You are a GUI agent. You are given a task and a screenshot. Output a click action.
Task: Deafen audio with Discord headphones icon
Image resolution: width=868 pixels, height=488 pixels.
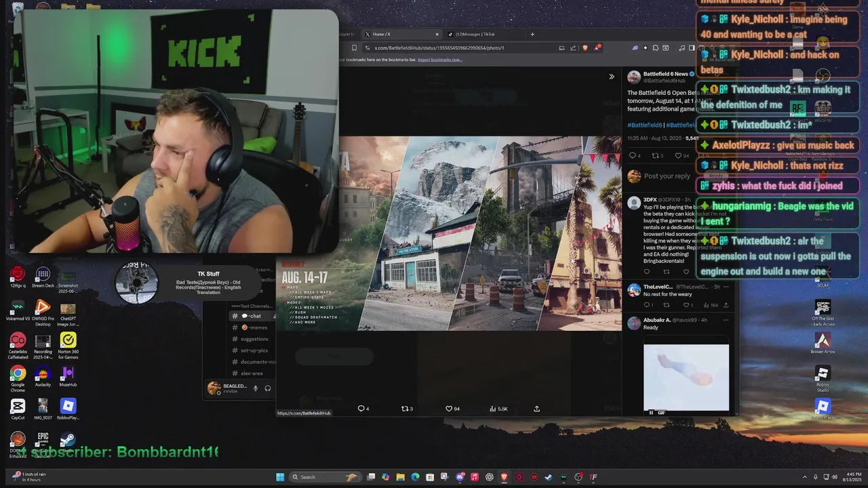click(x=268, y=388)
